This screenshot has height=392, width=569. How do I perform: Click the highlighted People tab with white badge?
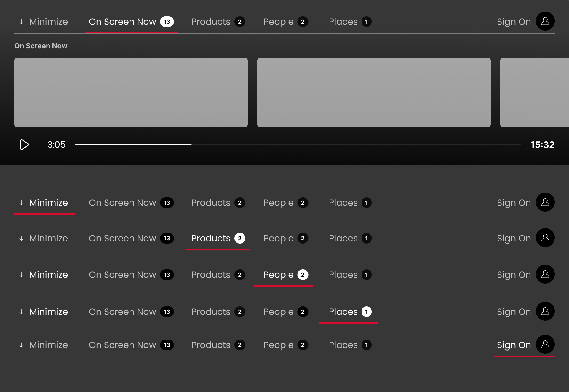pyautogui.click(x=279, y=275)
